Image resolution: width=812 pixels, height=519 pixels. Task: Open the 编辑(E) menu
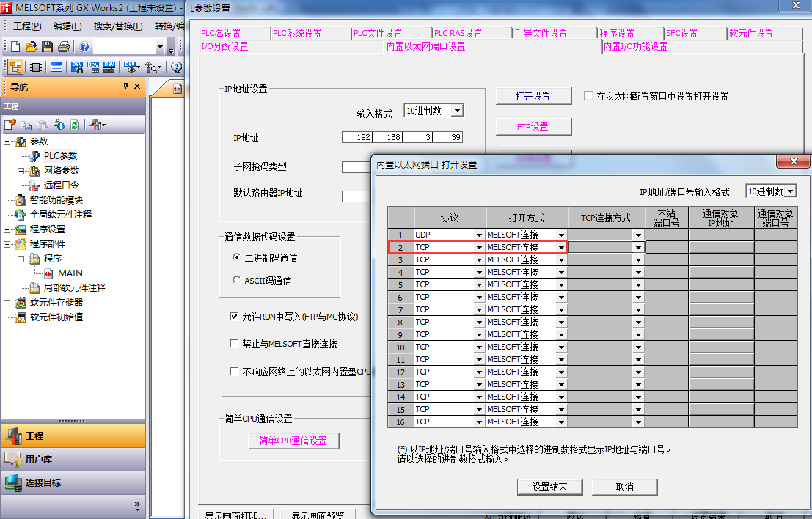pyautogui.click(x=67, y=26)
